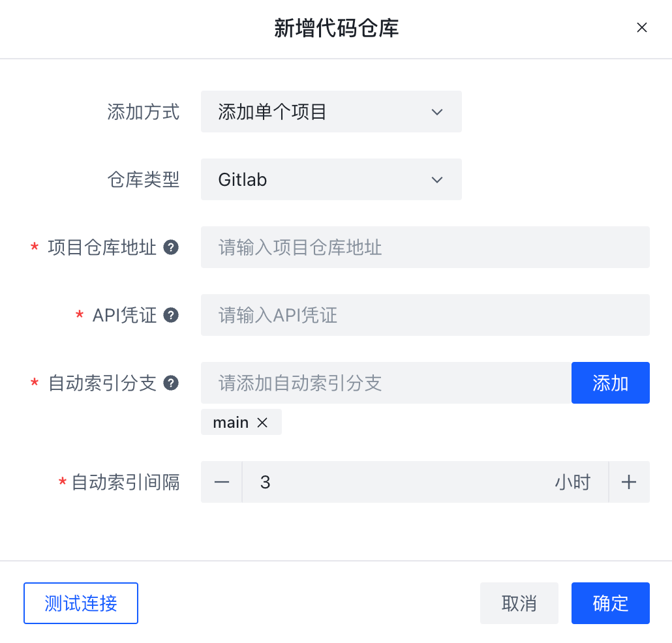Open the 仓库类型 dropdown showing Gitlab
The width and height of the screenshot is (672, 643).
[331, 179]
